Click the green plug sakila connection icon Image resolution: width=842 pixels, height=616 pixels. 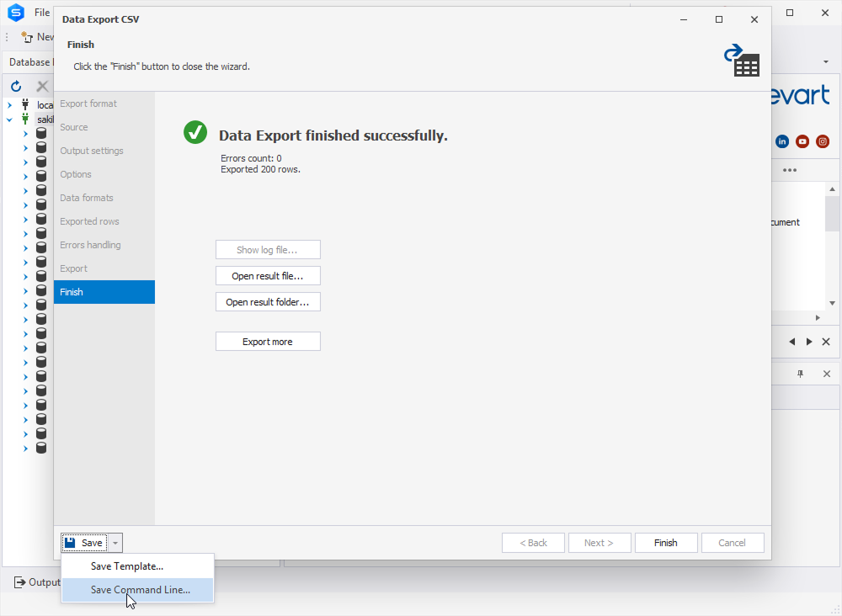[25, 119]
